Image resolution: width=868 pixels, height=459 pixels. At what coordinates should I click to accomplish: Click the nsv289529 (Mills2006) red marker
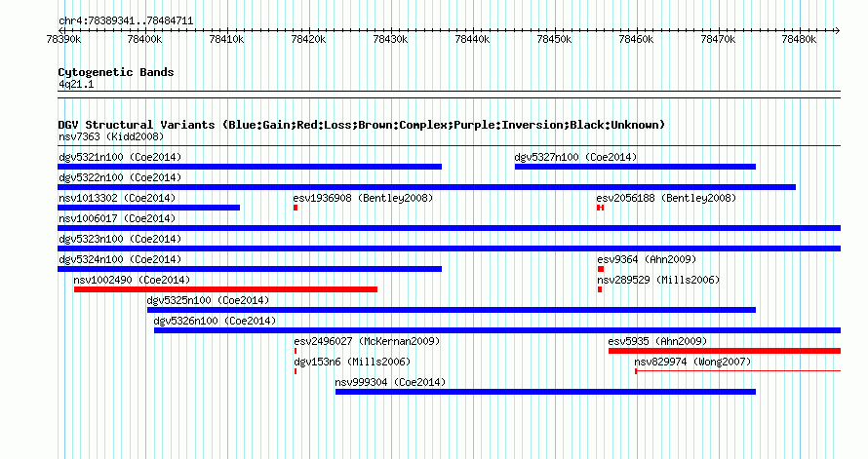[600, 289]
